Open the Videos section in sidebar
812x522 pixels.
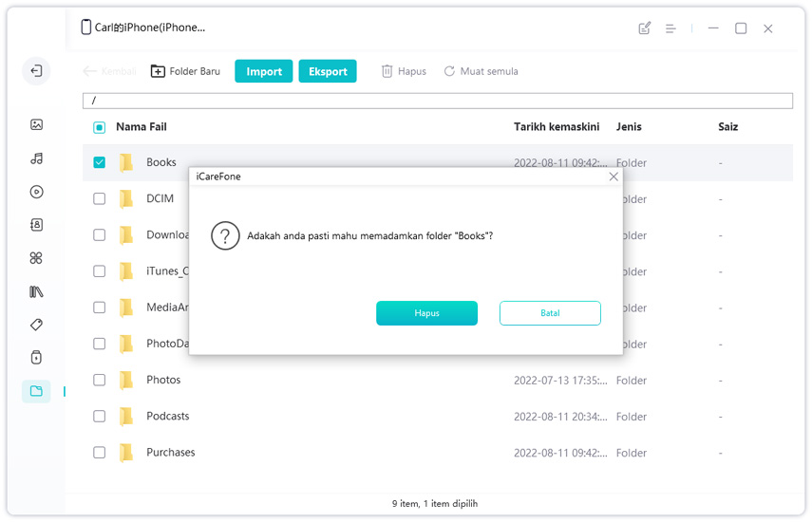coord(36,192)
